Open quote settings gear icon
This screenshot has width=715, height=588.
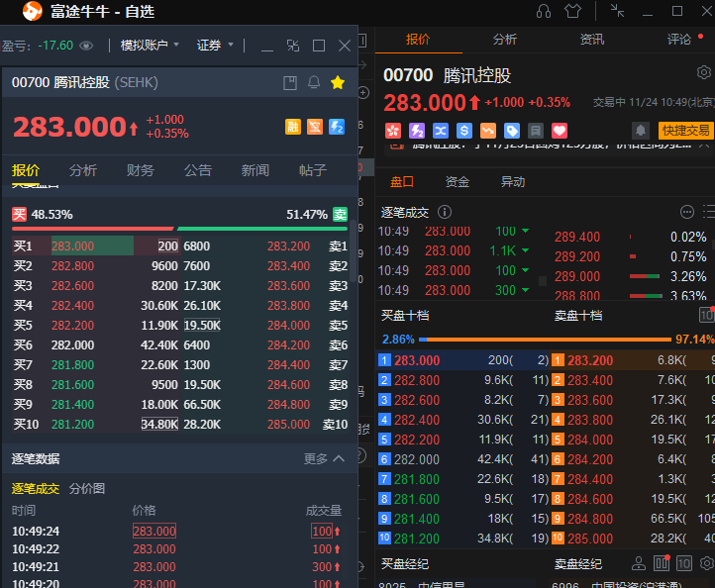(703, 73)
